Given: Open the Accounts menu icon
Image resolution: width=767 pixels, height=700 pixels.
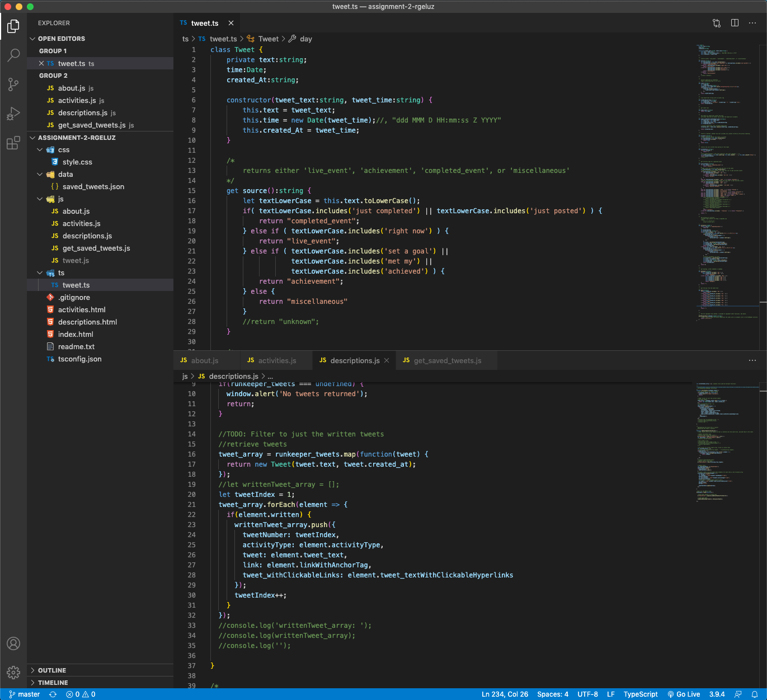Looking at the screenshot, I should [x=13, y=643].
